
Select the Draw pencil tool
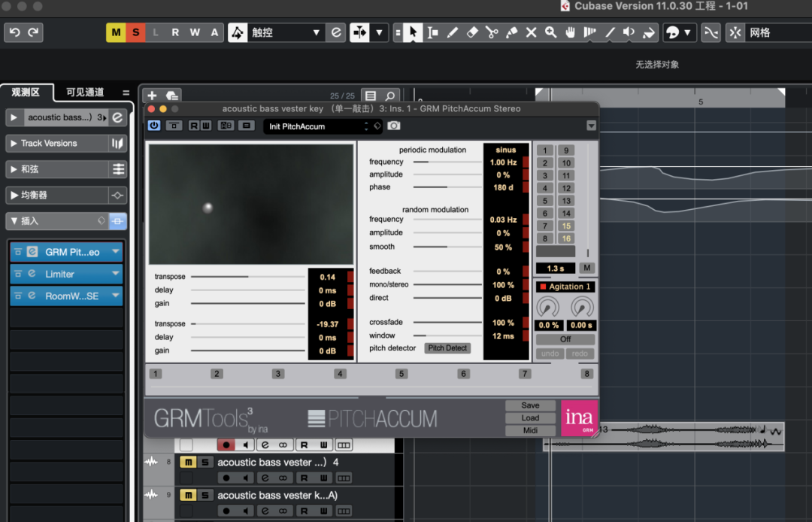coord(452,32)
